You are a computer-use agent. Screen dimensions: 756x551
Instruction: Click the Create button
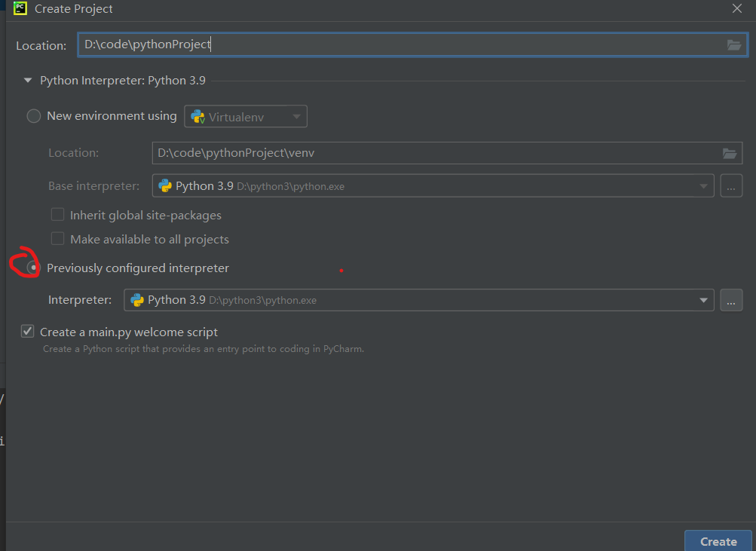tap(718, 541)
